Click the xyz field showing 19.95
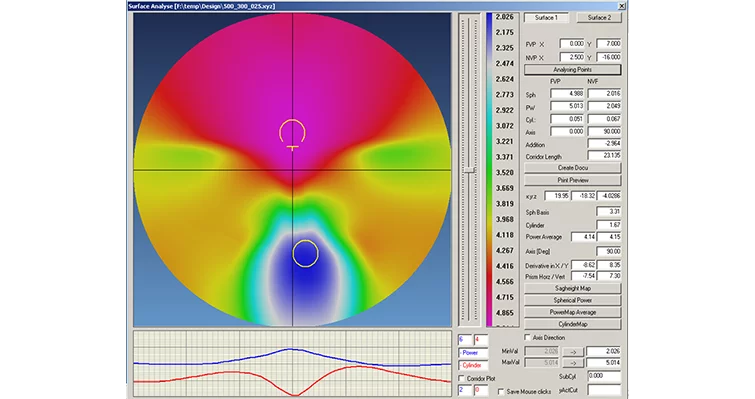This screenshot has width=755, height=399. 557,196
